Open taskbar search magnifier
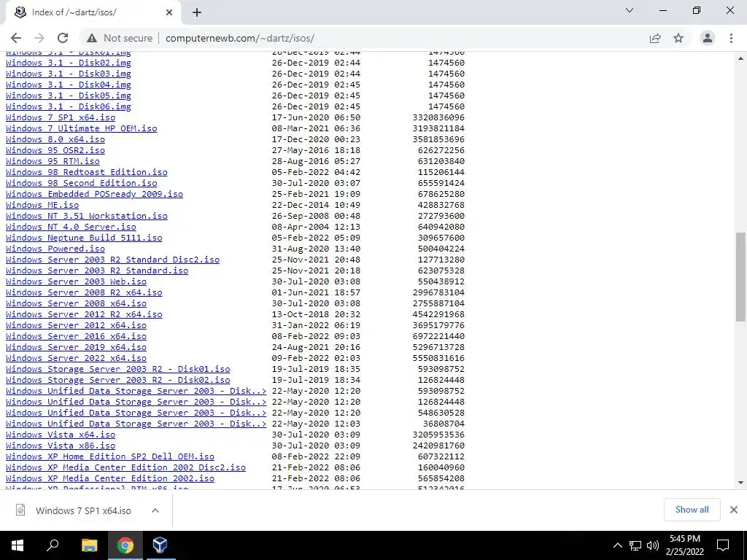This screenshot has width=747, height=560. (53, 545)
